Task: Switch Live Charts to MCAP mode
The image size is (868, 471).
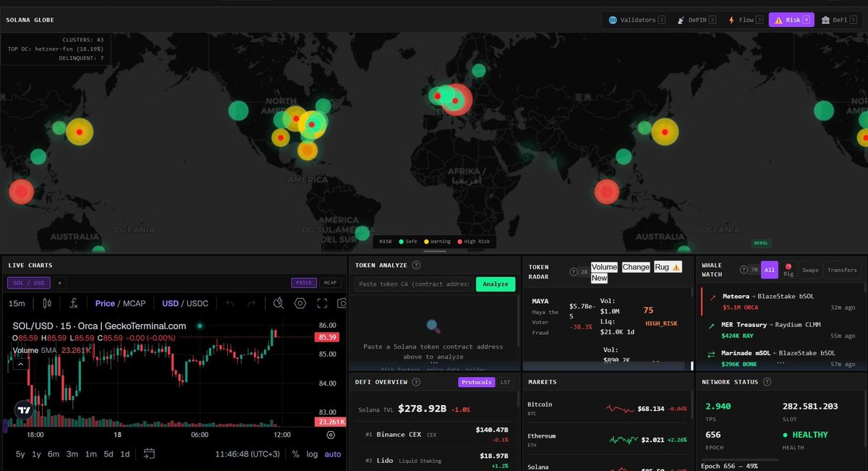Action: tap(331, 283)
